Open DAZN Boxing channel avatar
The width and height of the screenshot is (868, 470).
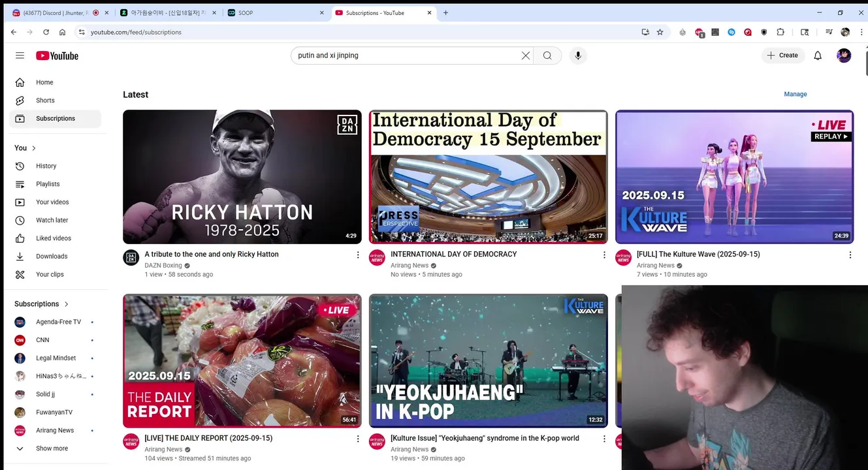coord(131,257)
